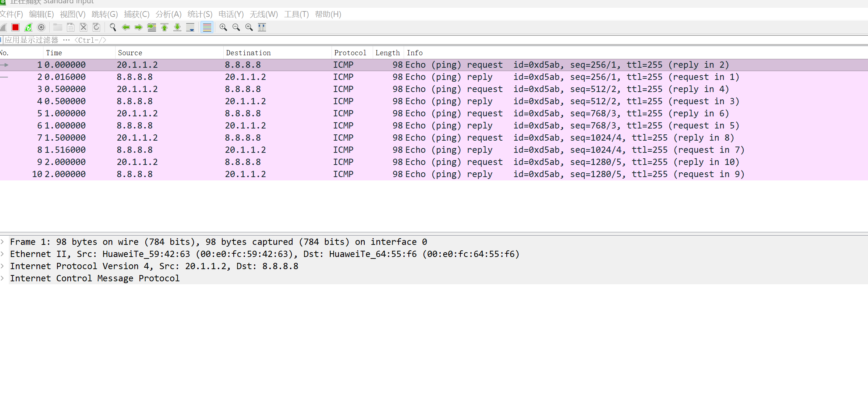The width and height of the screenshot is (868, 419).
Task: Toggle auto-scroll during live capture
Action: pyautogui.click(x=190, y=27)
